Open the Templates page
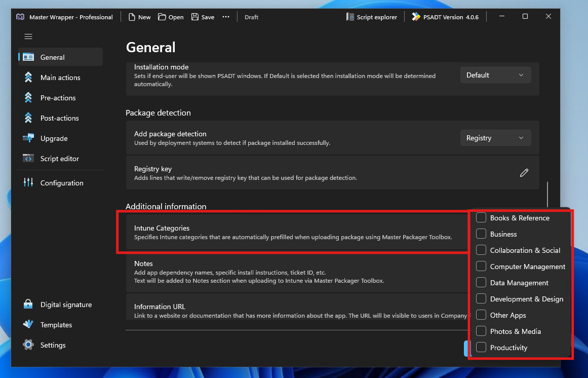 click(60, 324)
